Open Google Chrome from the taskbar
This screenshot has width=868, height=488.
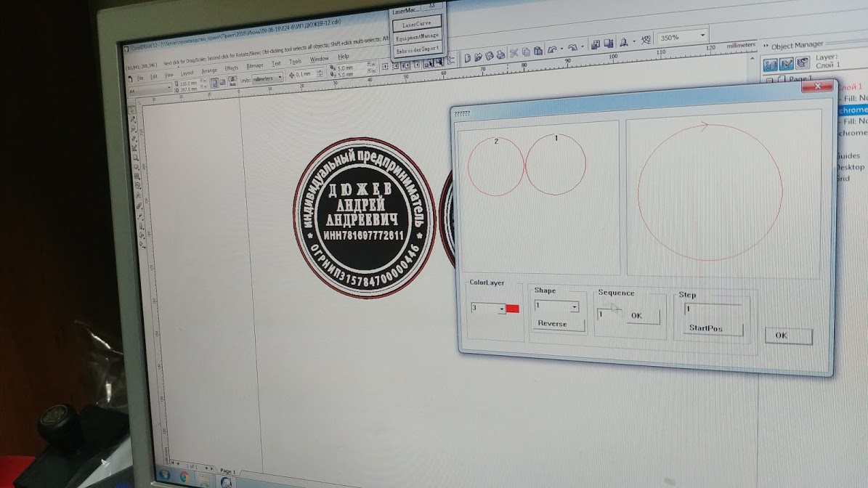tap(184, 476)
